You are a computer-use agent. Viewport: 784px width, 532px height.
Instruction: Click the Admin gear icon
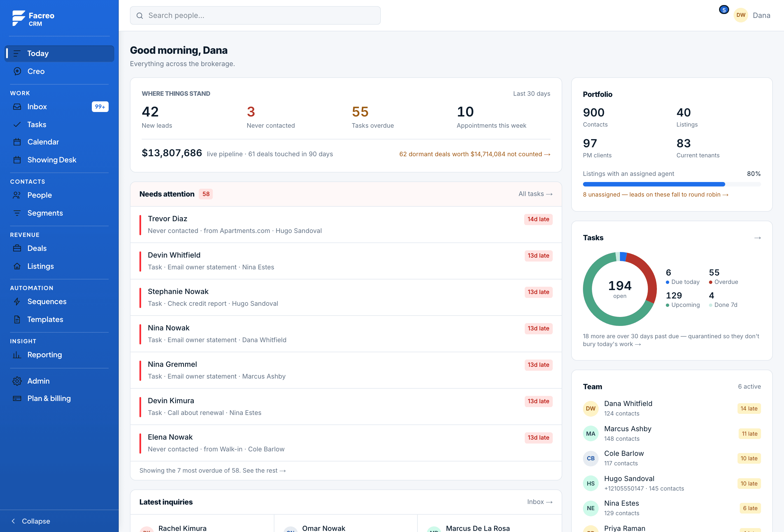17,381
